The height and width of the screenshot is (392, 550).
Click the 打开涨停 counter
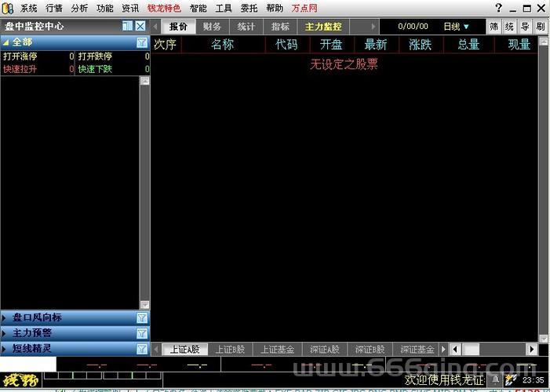tap(38, 56)
